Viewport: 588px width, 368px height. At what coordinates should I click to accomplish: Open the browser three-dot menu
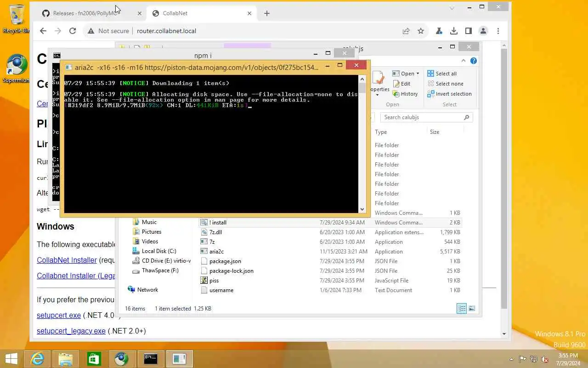(498, 31)
